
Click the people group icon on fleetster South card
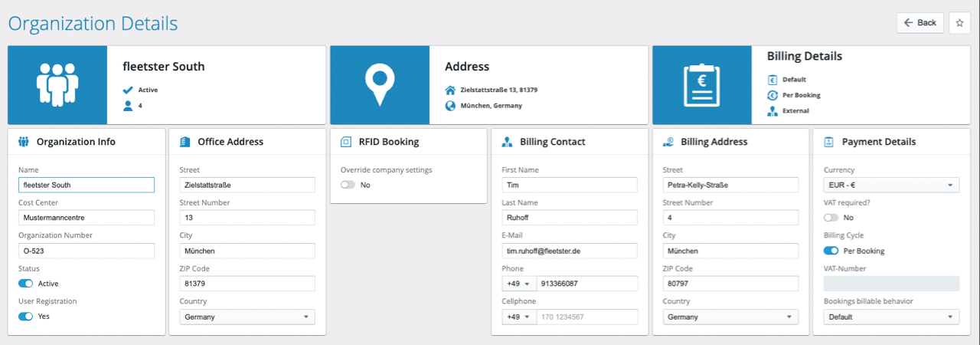coord(57,84)
